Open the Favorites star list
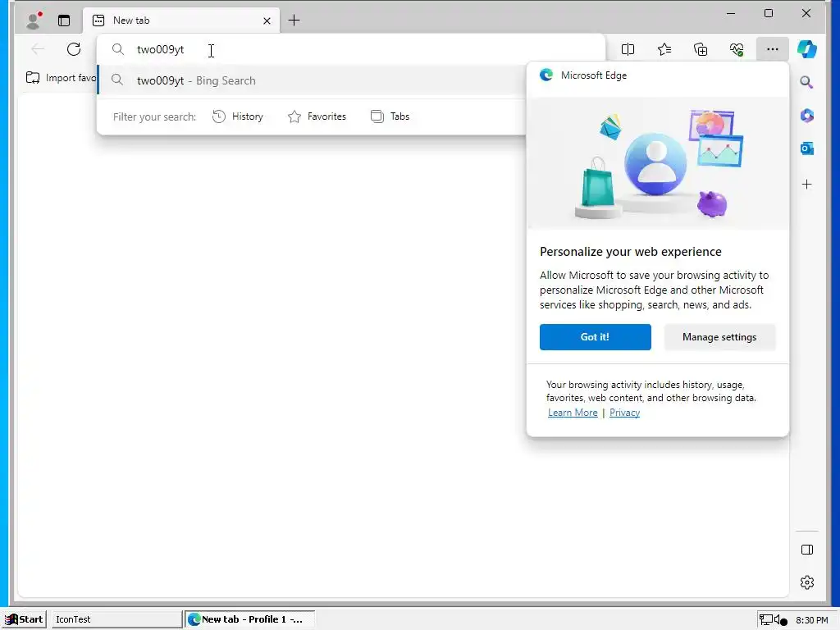 (x=664, y=49)
